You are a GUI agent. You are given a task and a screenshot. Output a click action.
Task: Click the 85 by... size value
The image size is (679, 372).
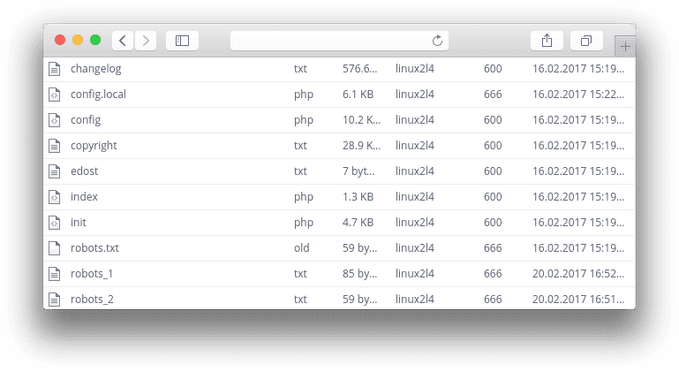[x=360, y=274]
